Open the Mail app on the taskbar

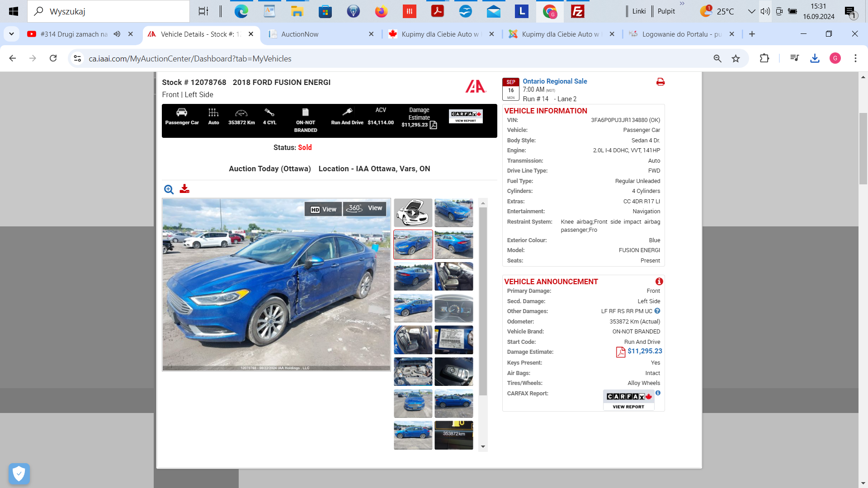pos(493,11)
